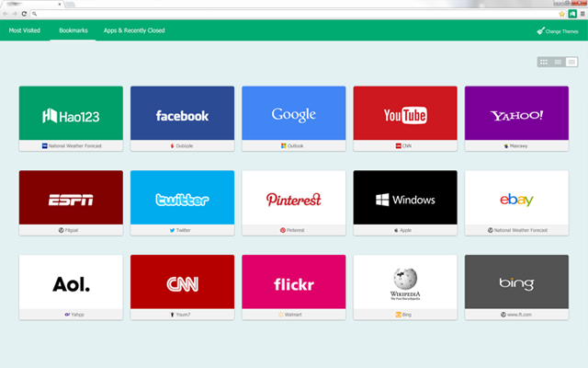Select the list view icon

[571, 62]
